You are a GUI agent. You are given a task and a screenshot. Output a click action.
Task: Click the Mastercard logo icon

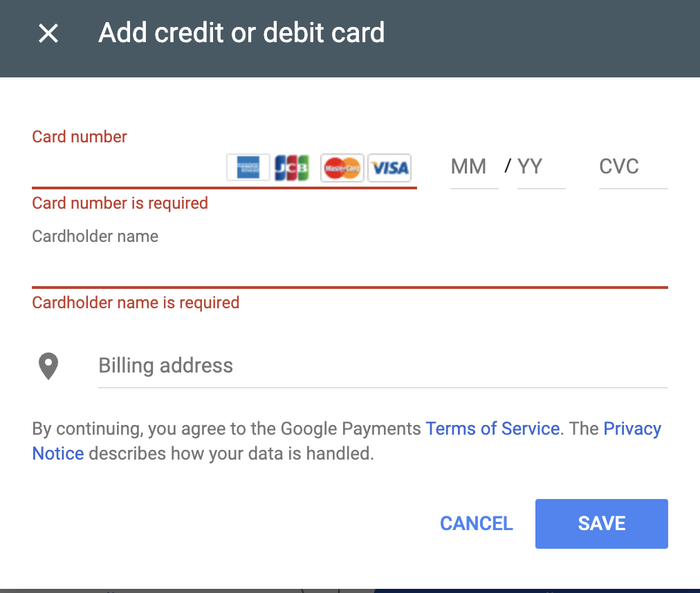coord(342,167)
